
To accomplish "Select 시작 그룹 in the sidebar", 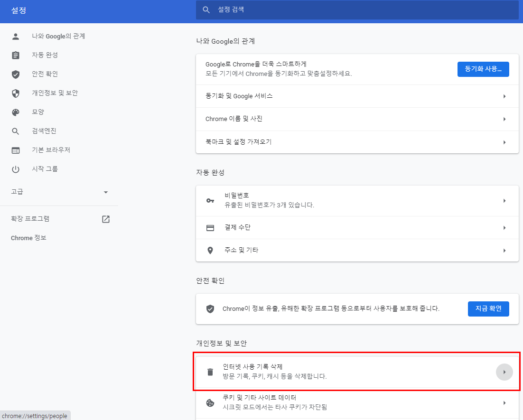I will (x=45, y=169).
